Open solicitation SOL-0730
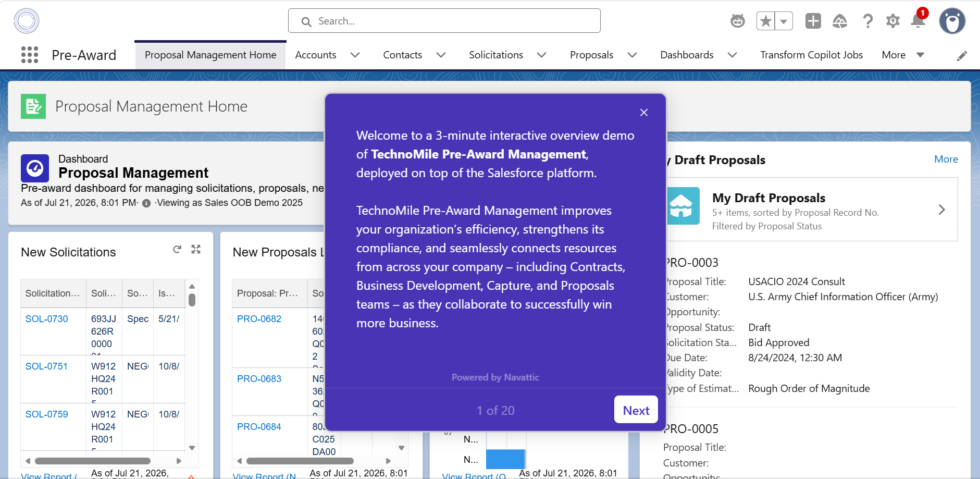The height and width of the screenshot is (479, 980). [x=47, y=319]
